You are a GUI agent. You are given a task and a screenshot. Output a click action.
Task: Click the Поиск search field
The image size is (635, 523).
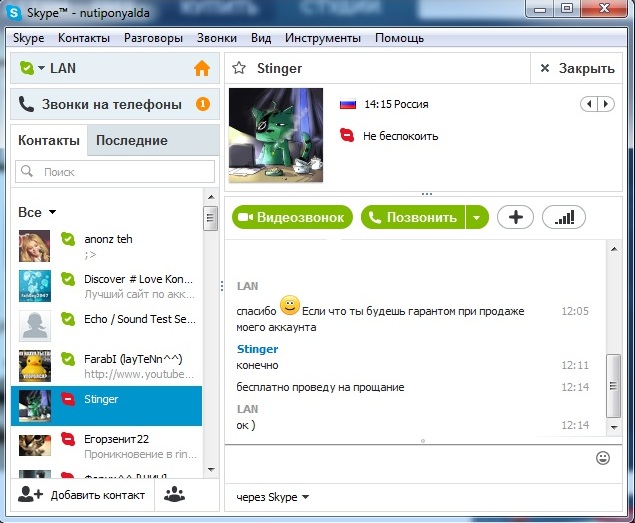click(x=115, y=172)
